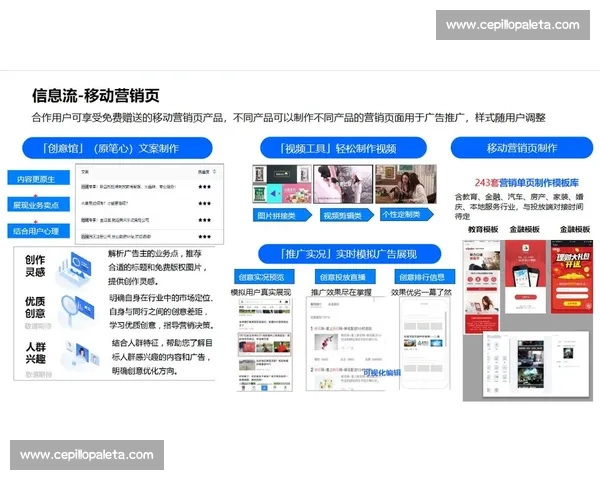Screen dimensions: 600x480
Task: Click the 「推广实况」实时模拟广告展现 banner
Action: (x=349, y=254)
